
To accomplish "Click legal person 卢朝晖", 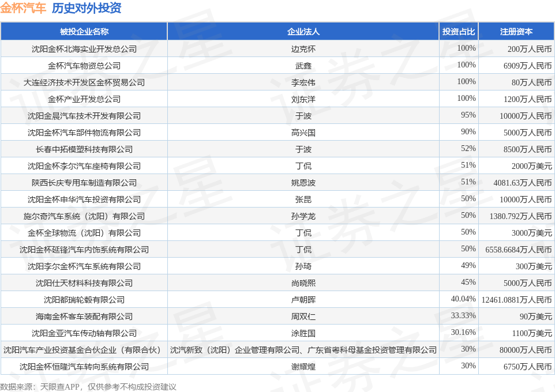I will tap(303, 300).
